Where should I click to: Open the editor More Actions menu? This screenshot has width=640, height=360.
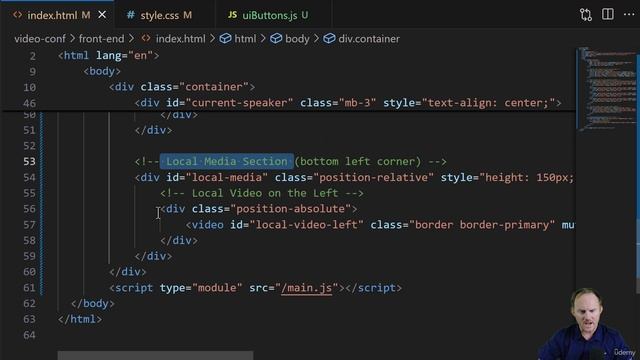(629, 14)
